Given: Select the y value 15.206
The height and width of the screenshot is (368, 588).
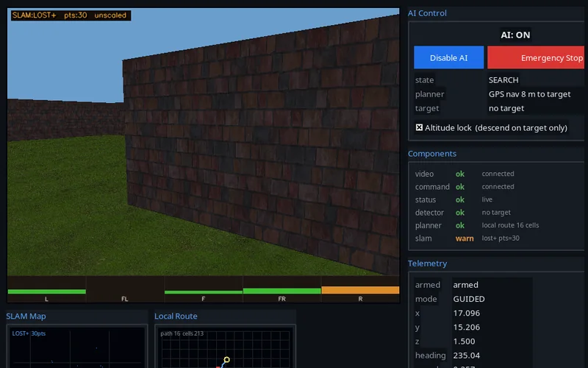Looking at the screenshot, I should pos(466,328).
